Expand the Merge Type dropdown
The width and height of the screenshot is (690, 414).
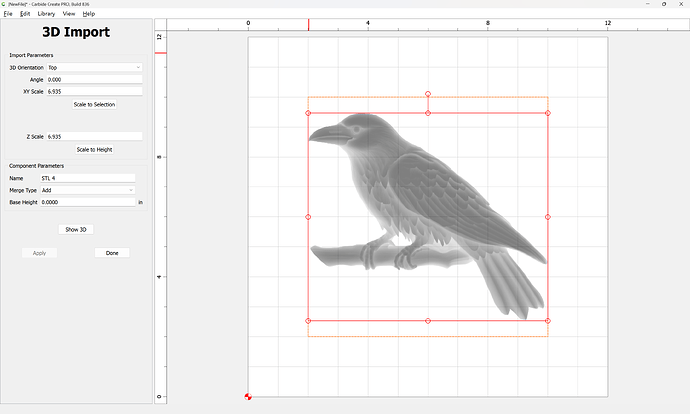coord(87,190)
